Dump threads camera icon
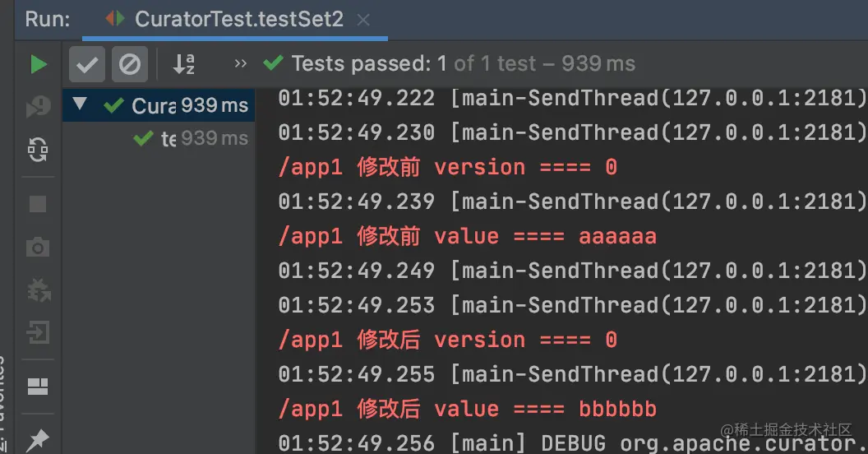 (x=38, y=247)
